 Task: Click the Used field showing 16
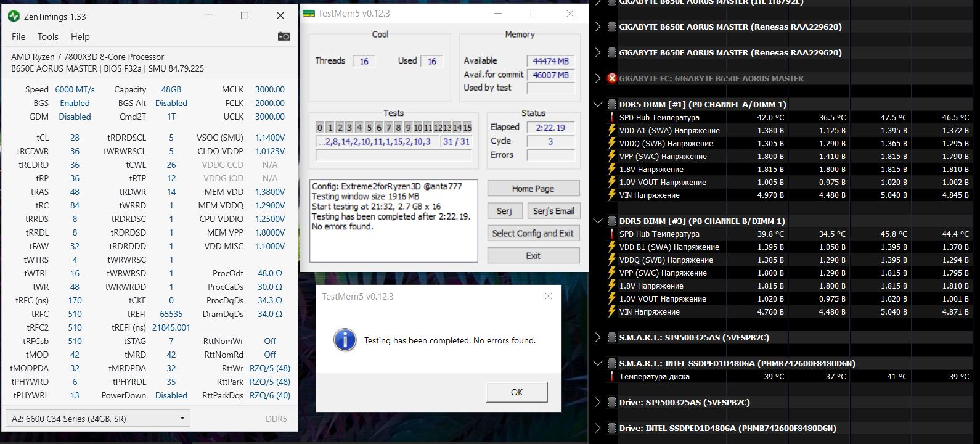click(x=431, y=61)
